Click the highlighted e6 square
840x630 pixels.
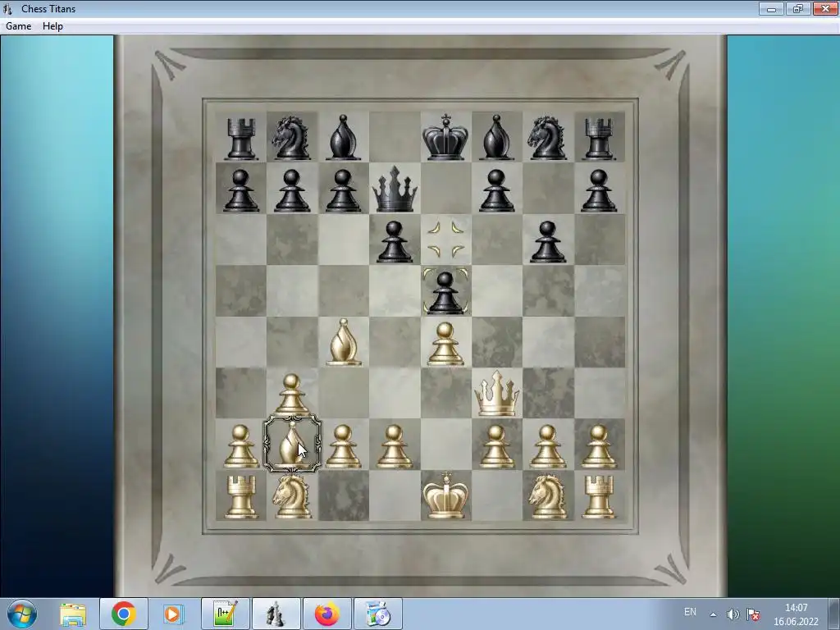point(445,240)
